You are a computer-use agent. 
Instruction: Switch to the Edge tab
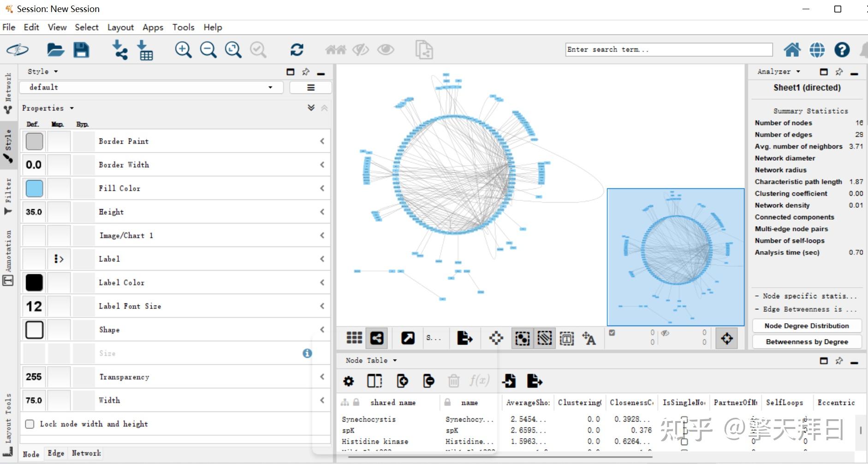click(56, 453)
